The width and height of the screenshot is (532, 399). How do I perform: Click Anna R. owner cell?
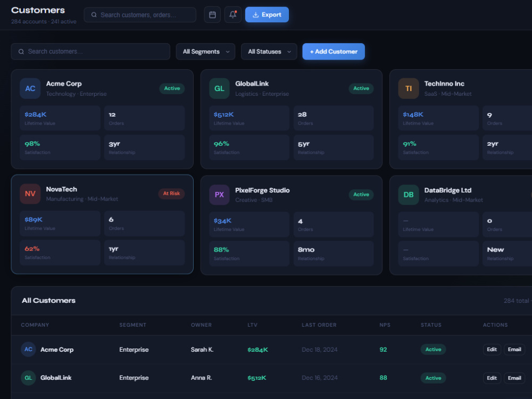pyautogui.click(x=201, y=378)
